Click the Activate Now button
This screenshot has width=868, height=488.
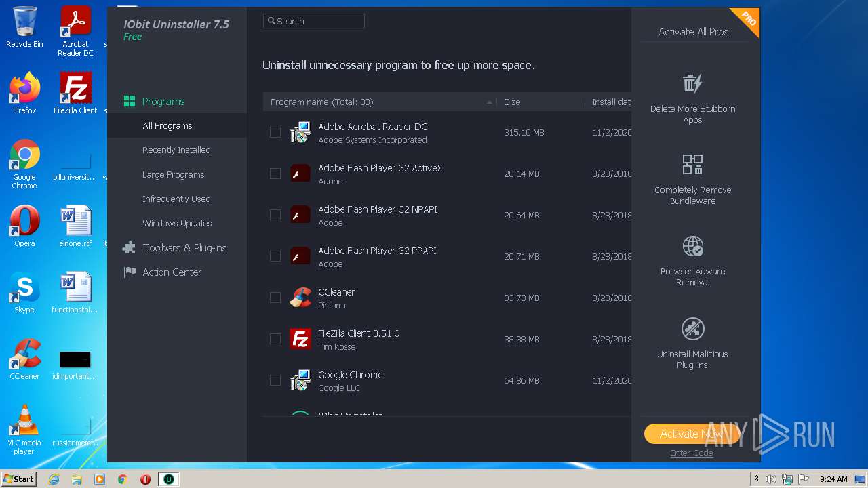(691, 434)
